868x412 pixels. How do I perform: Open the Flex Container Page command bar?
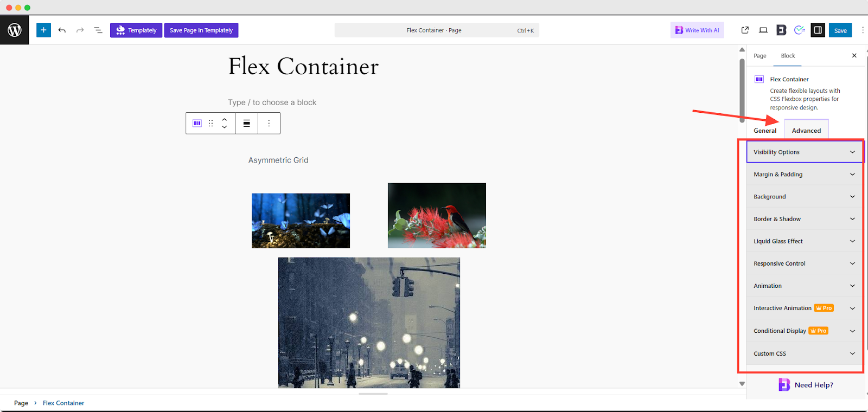[x=437, y=30]
